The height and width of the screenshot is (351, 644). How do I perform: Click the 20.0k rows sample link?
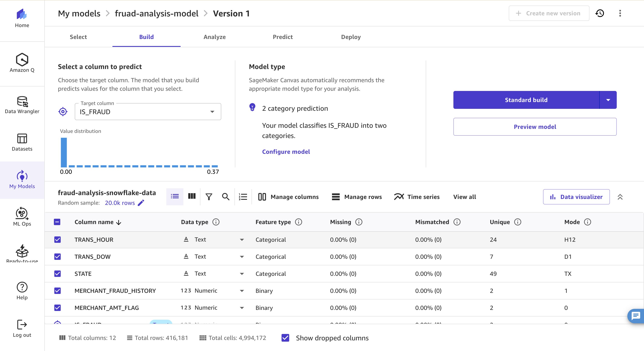click(x=120, y=203)
